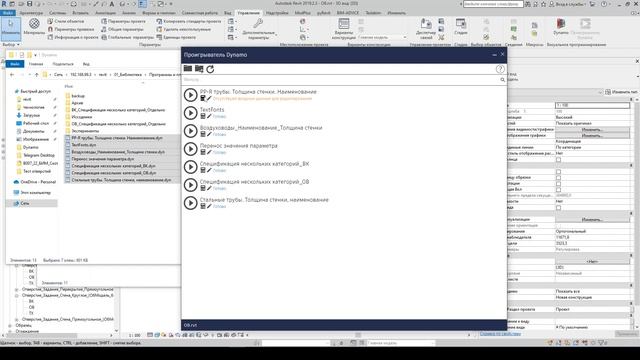Click Изменить... button next to визуализации
This screenshot has height=360, width=640.
click(592, 220)
